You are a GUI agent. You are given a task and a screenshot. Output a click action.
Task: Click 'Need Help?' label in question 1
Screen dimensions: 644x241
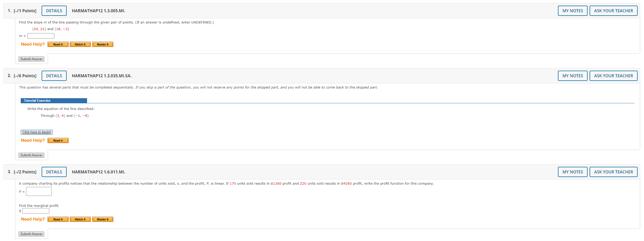(x=33, y=44)
